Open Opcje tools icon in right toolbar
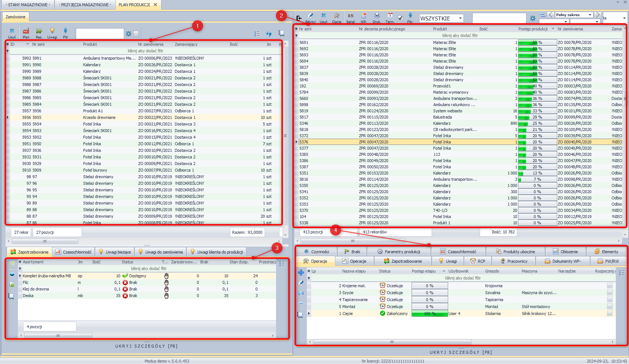 point(336,16)
